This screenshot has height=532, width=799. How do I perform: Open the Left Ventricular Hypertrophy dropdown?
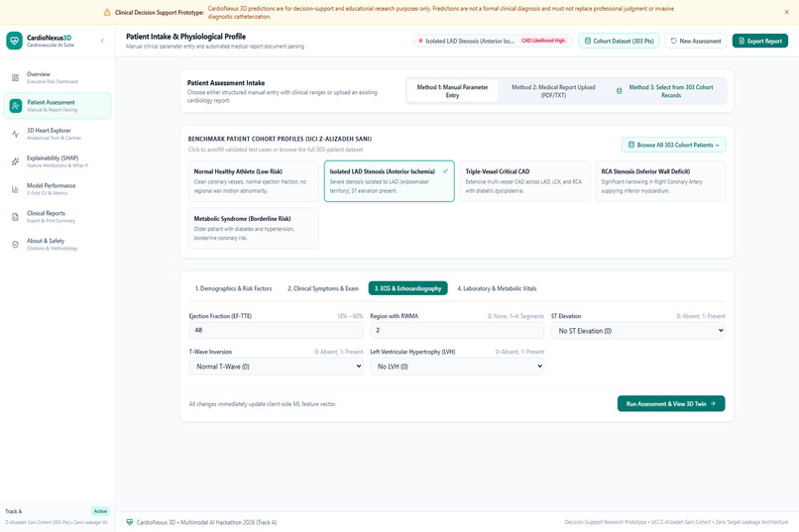click(x=457, y=367)
